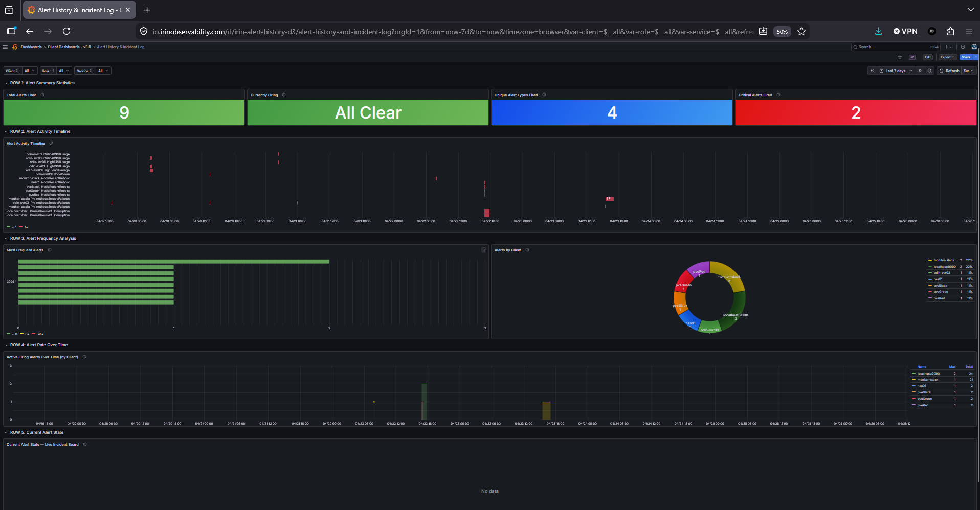Viewport: 980px width, 510px height.
Task: Bookmark this page with browser star
Action: [801, 31]
